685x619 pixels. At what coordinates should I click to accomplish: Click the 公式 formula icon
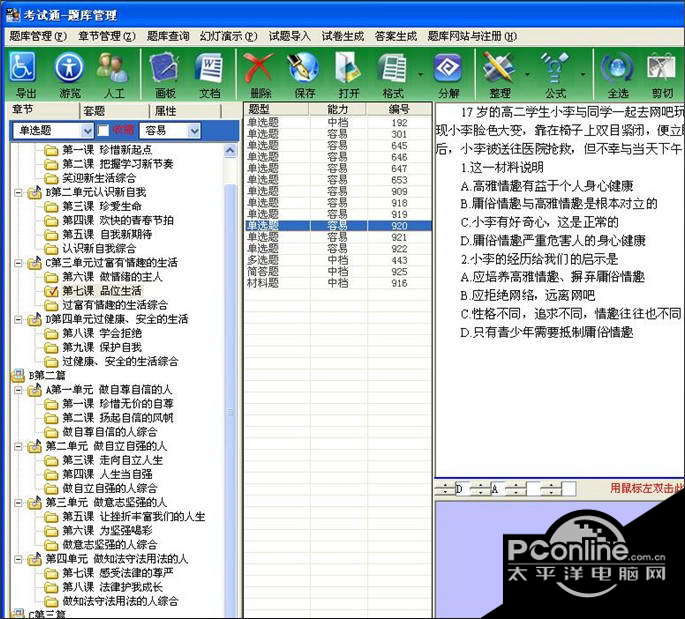coord(555,74)
